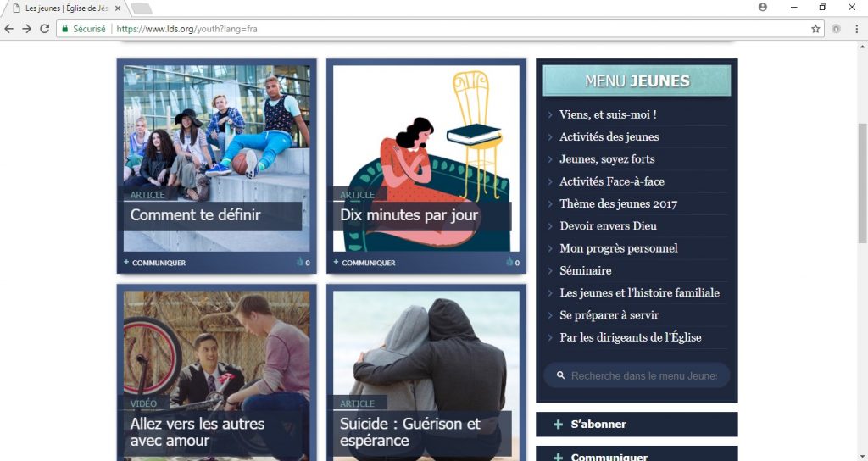Open 'Les jeunes et l'histoire familiale' link

click(x=639, y=292)
